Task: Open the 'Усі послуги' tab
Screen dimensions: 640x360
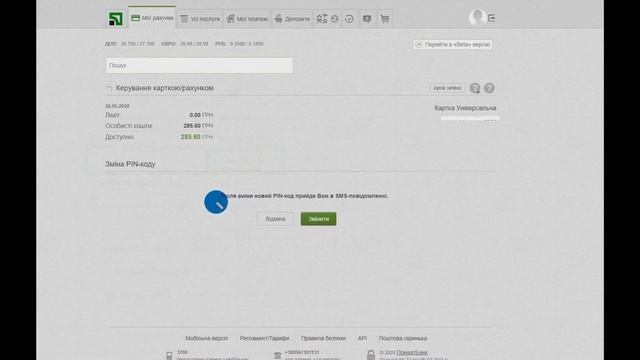Action: click(x=200, y=19)
